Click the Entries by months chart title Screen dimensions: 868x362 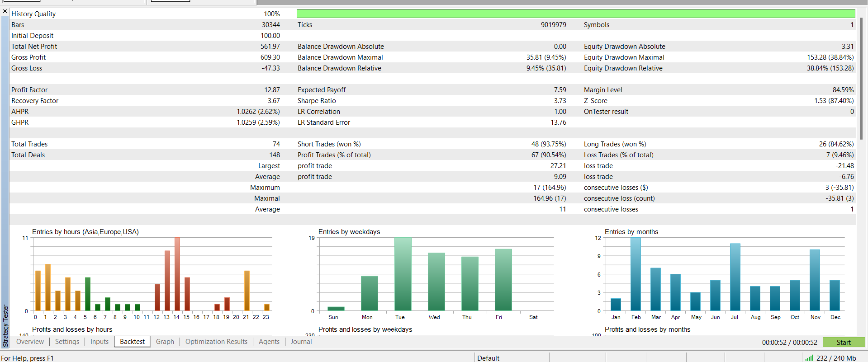tap(631, 232)
